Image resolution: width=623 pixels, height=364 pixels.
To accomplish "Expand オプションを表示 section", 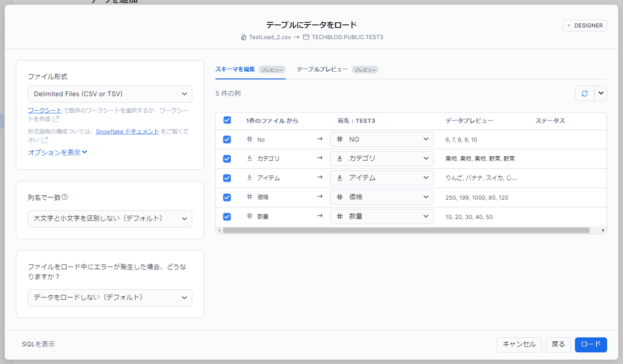I will click(x=58, y=152).
